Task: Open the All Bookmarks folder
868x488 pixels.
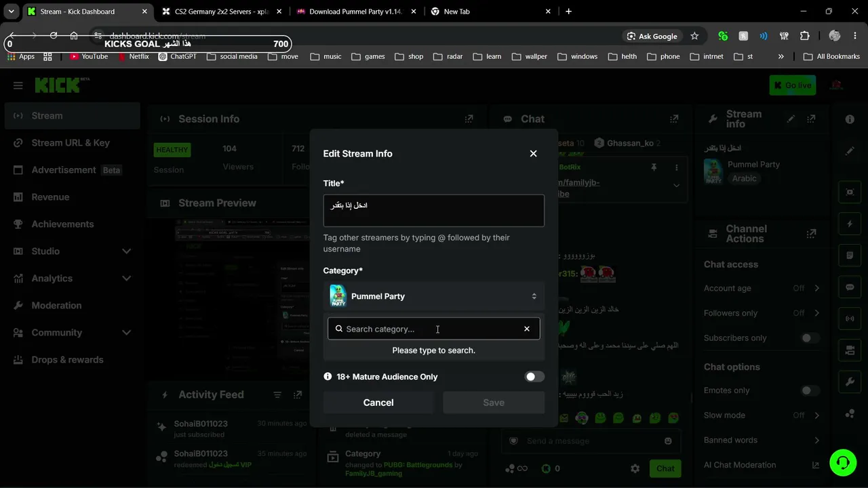Action: (x=831, y=56)
